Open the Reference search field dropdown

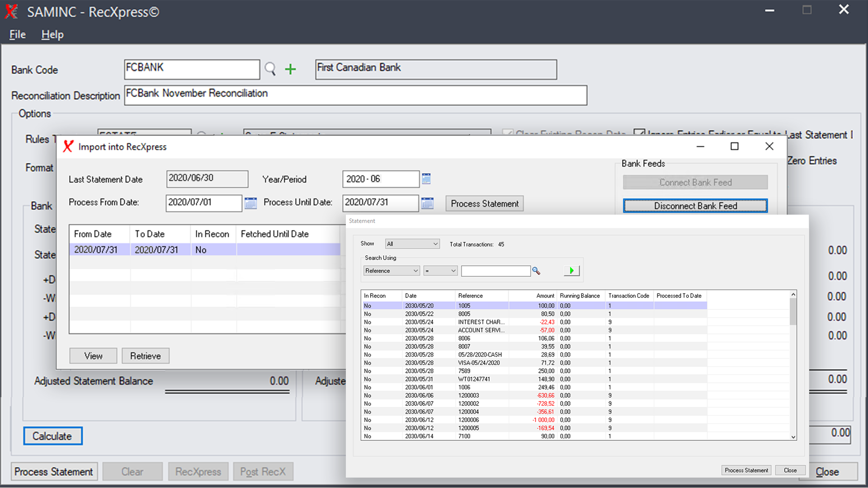point(391,270)
